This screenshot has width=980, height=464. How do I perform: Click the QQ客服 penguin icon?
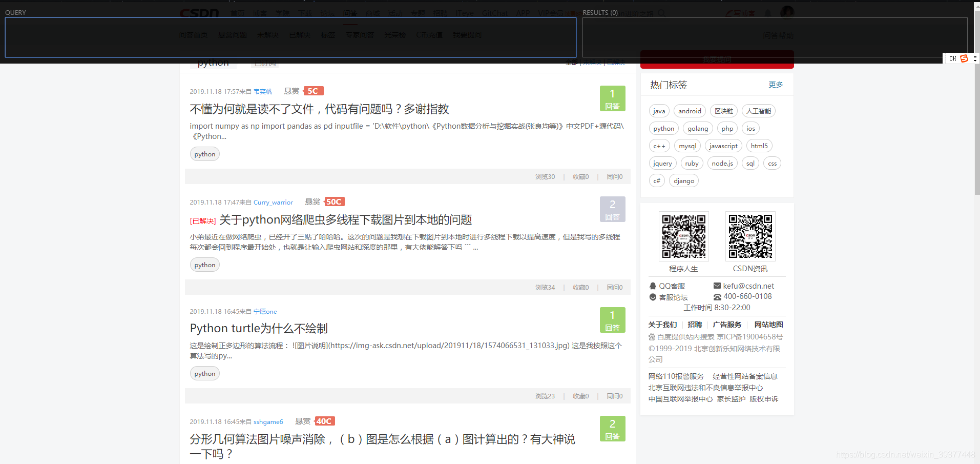pos(652,286)
